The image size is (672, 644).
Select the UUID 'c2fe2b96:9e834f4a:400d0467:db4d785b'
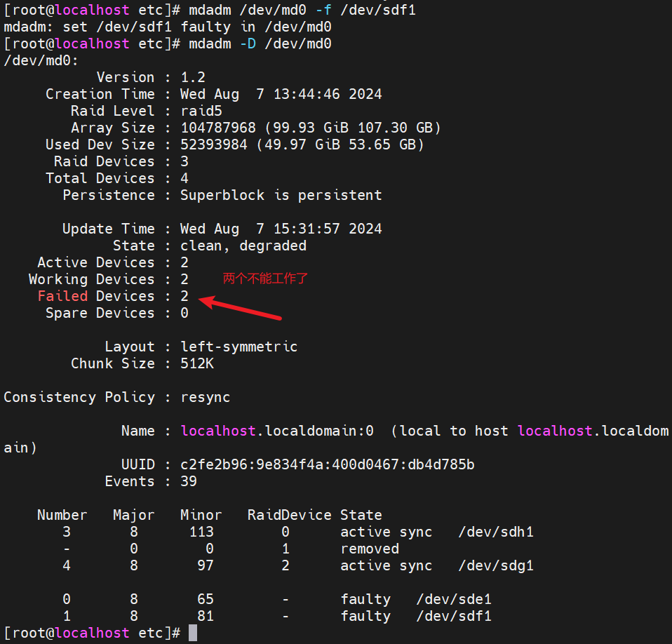(x=328, y=464)
